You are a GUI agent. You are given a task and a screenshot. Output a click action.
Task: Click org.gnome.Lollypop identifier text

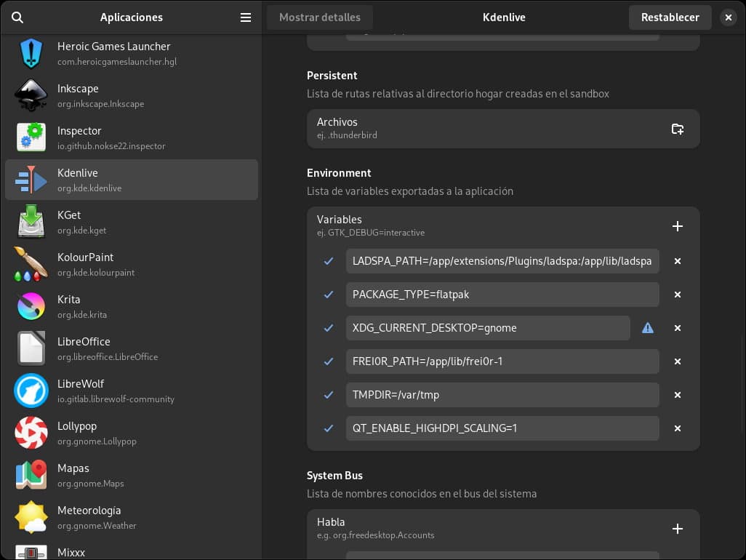click(x=97, y=441)
